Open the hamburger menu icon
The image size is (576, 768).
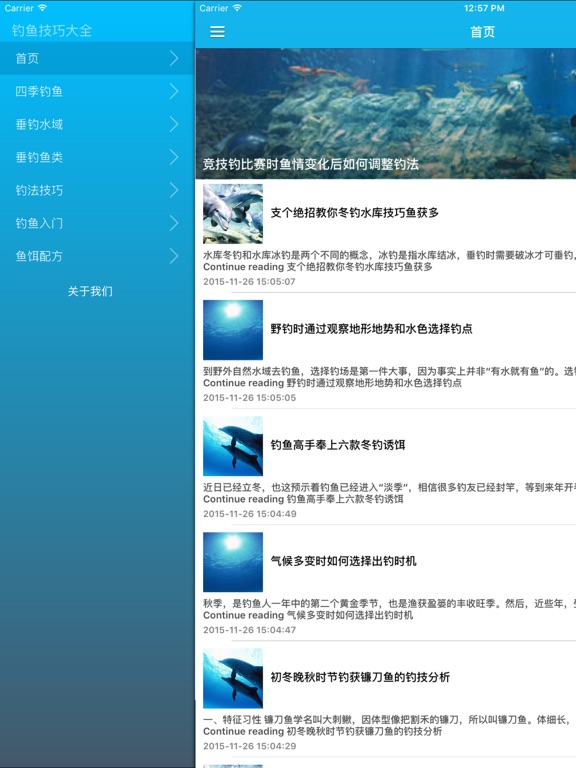(217, 32)
